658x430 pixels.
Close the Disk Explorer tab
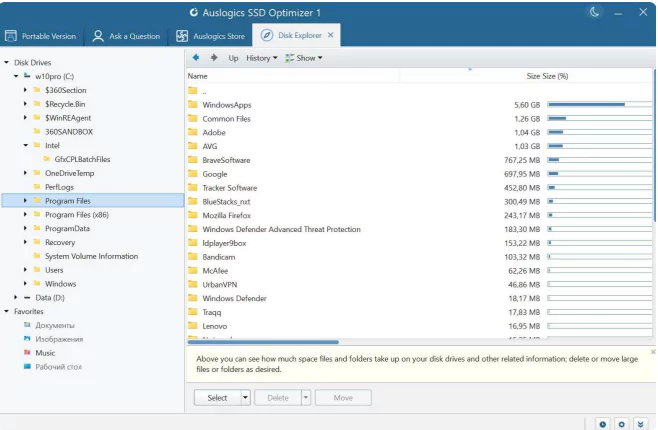coord(331,35)
